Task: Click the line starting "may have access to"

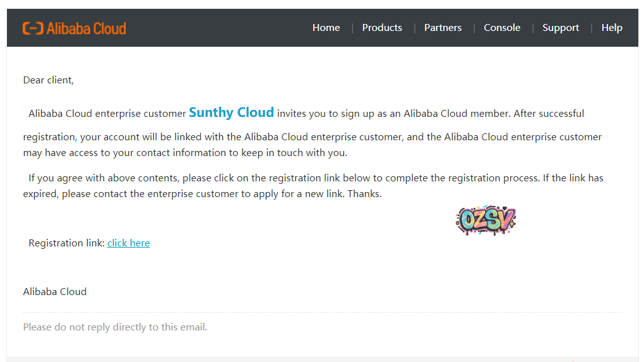Action: tap(185, 153)
